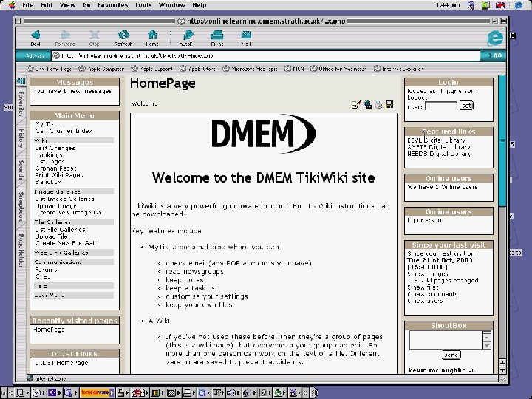Image resolution: width=532 pixels, height=399 pixels.
Task: Open the Search tab in the Explorer bar
Action: coord(21,170)
